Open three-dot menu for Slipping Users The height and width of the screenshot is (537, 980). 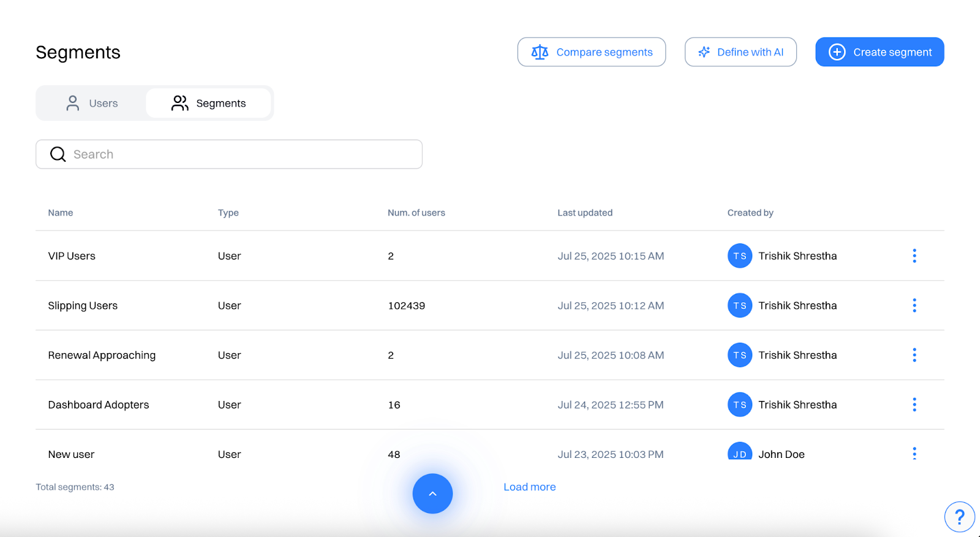tap(914, 305)
